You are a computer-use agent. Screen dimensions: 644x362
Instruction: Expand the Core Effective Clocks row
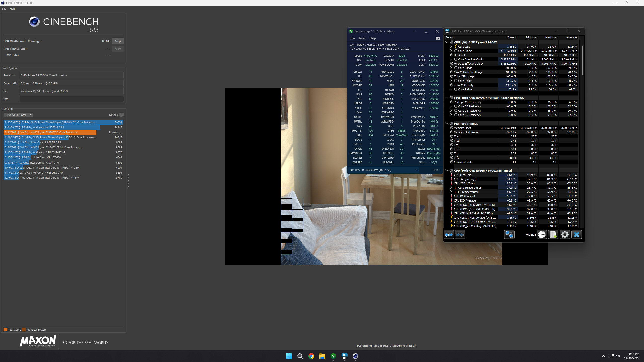click(451, 59)
